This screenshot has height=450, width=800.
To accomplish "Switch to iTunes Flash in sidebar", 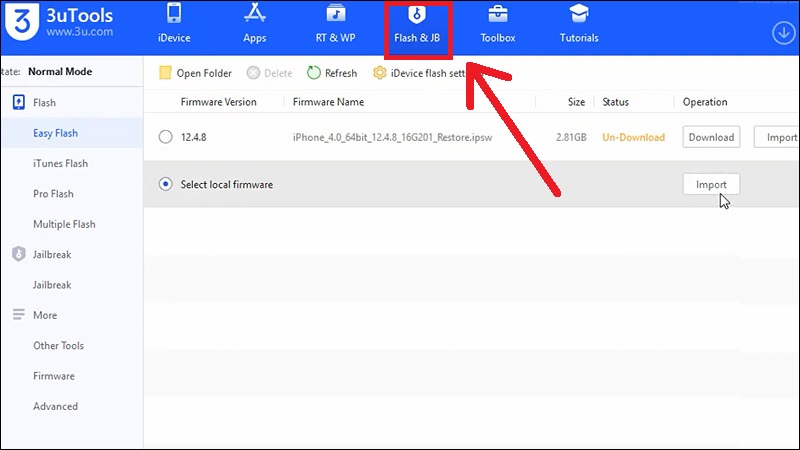I will [60, 163].
